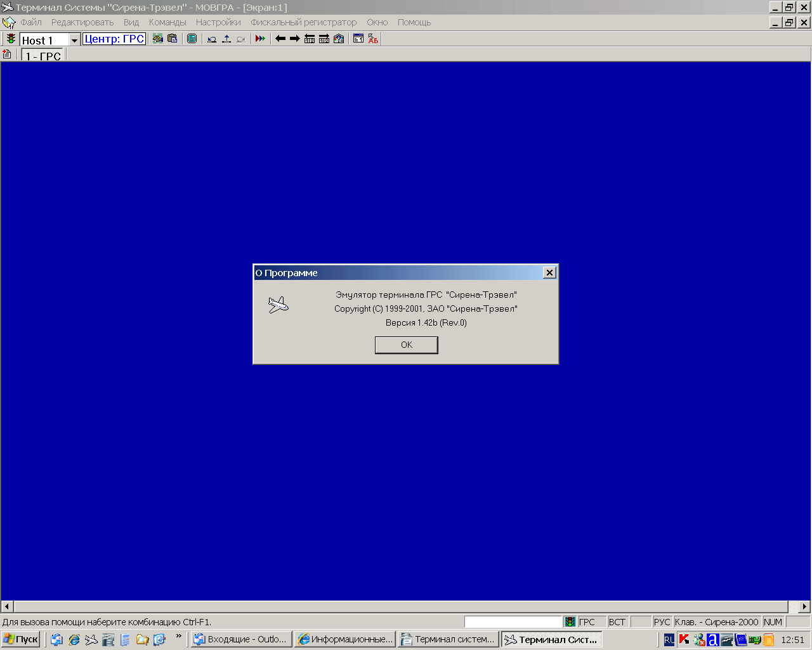Click the application airplane icon in title bar
Image resolution: width=812 pixels, height=650 pixels.
(8, 8)
